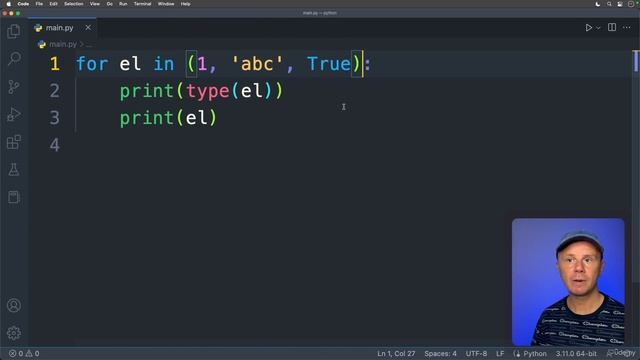640x360 pixels.
Task: Open the Accounts menu icon
Action: (x=14, y=305)
